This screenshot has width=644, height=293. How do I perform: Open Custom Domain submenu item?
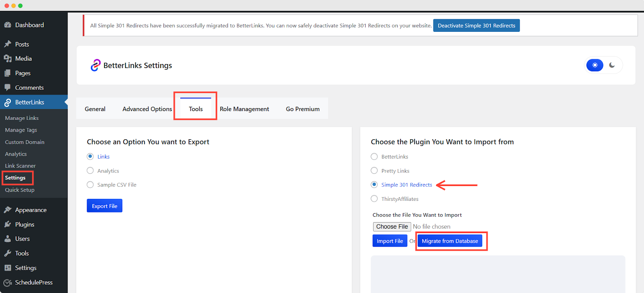click(x=25, y=142)
